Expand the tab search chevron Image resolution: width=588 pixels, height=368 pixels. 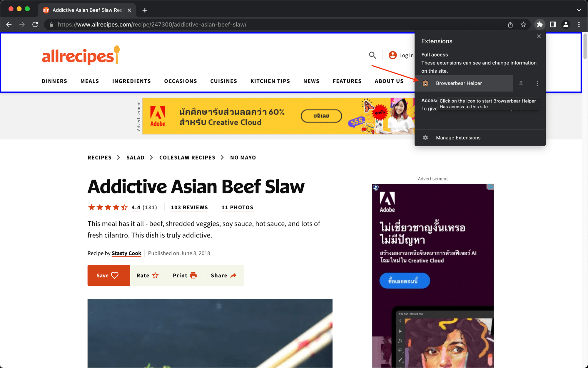point(579,10)
